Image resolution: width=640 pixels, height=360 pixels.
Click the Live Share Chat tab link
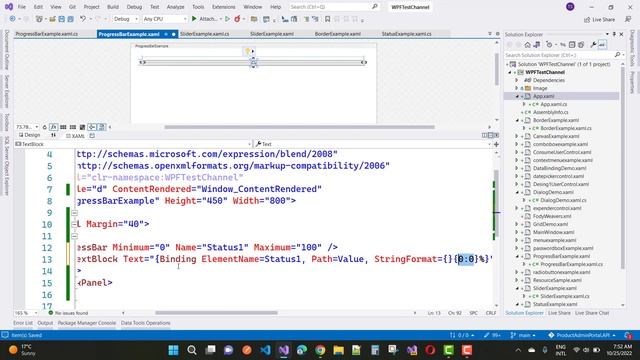[592, 313]
